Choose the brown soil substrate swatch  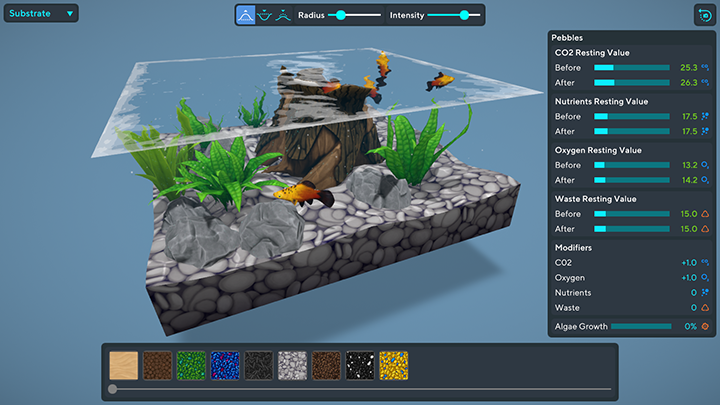(x=158, y=366)
